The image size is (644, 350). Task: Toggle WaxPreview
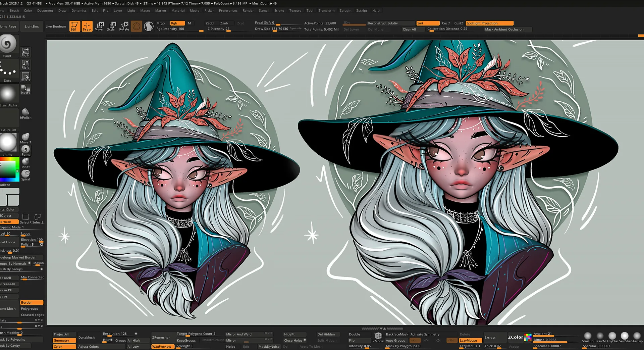click(x=163, y=347)
